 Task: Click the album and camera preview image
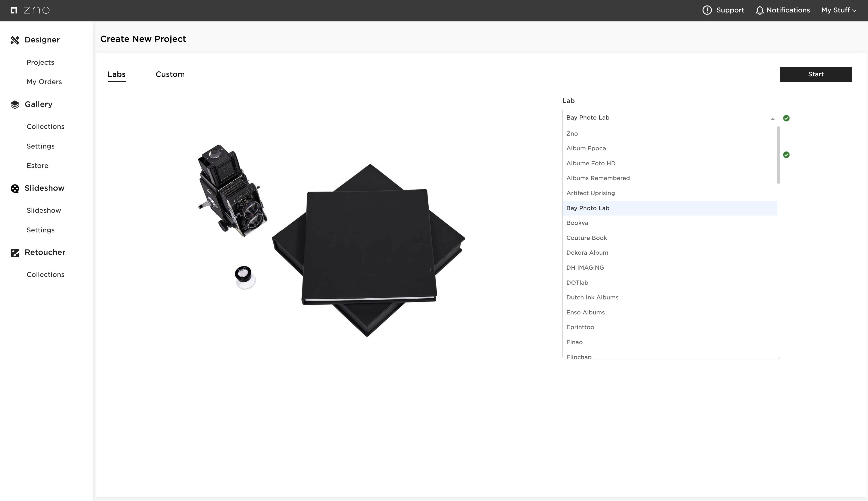pos(331,240)
